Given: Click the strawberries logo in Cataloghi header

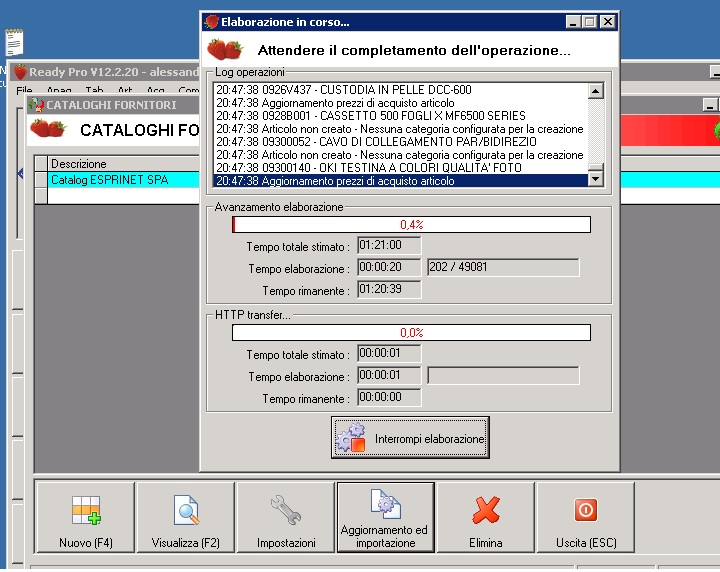Looking at the screenshot, I should point(48,129).
